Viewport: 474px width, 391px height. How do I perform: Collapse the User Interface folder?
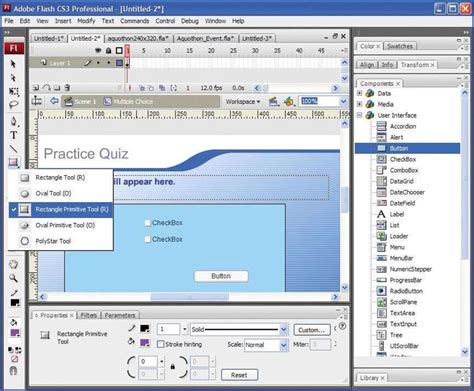tap(360, 115)
